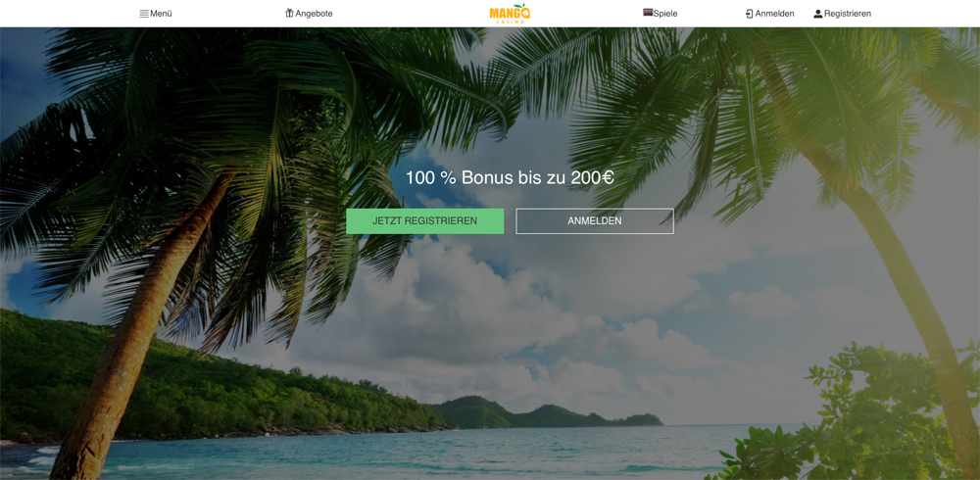This screenshot has height=480, width=980.
Task: Select Registrieren in the top navigation
Action: tap(848, 13)
